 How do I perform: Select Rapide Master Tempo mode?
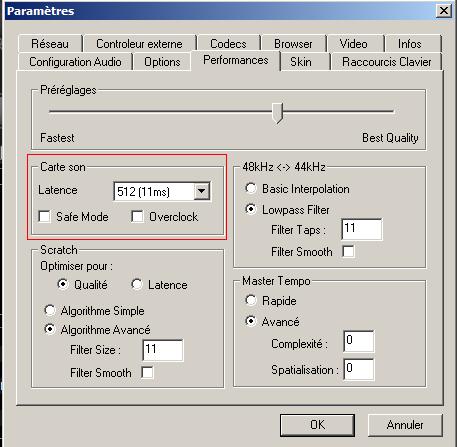(251, 301)
